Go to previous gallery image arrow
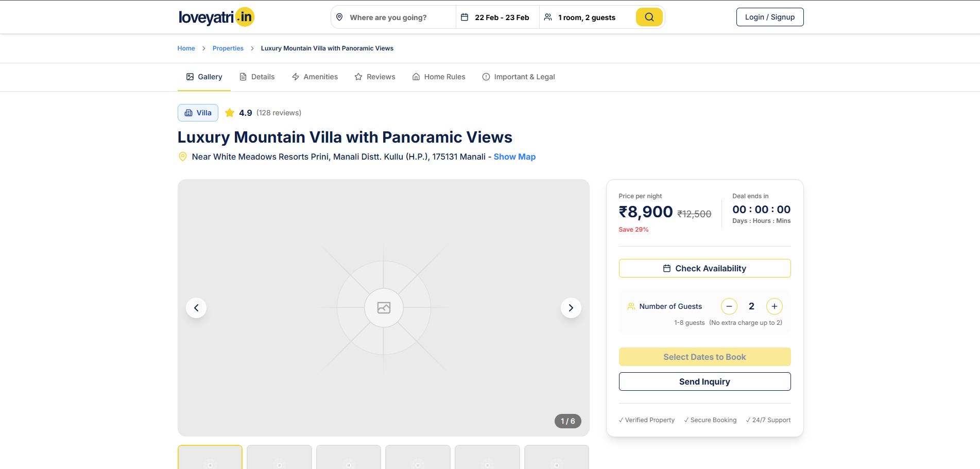The width and height of the screenshot is (980, 469). (196, 308)
